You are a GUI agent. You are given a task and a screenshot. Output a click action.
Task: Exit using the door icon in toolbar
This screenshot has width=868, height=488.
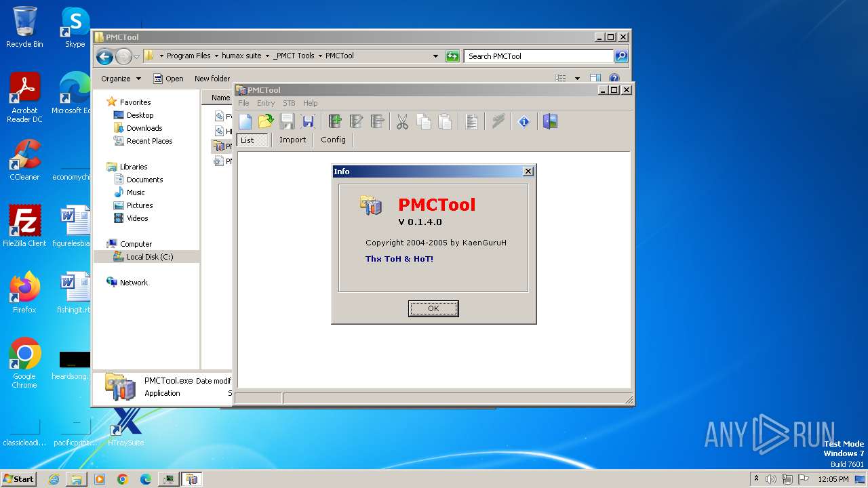pyautogui.click(x=550, y=122)
